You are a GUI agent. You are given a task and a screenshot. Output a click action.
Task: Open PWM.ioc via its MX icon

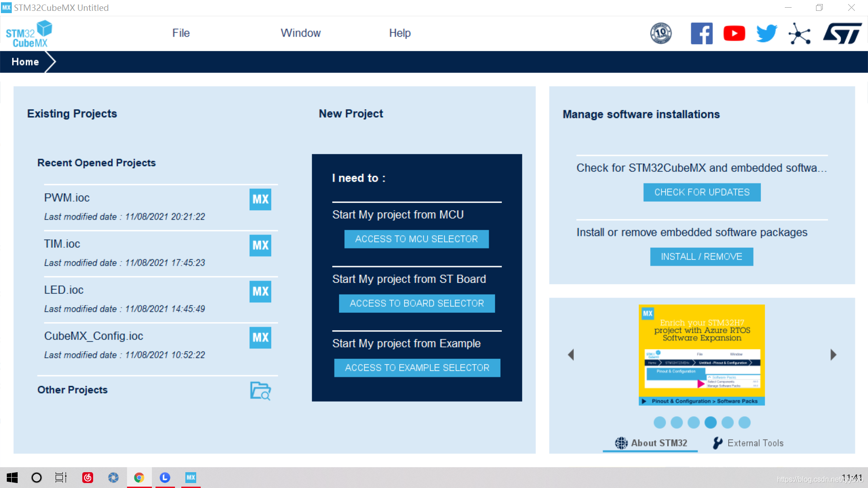point(260,199)
